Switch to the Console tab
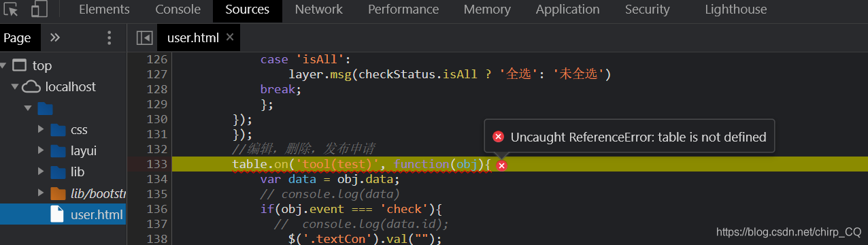The image size is (868, 245). (x=178, y=10)
